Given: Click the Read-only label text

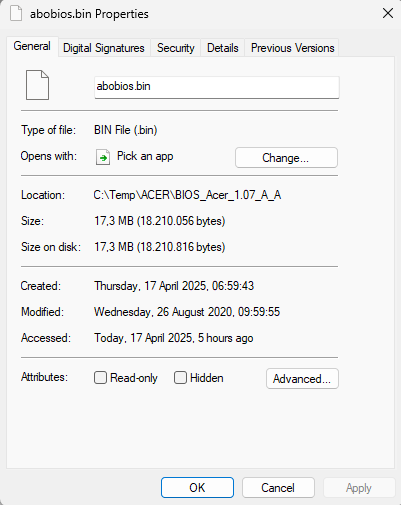Looking at the screenshot, I should point(134,378).
